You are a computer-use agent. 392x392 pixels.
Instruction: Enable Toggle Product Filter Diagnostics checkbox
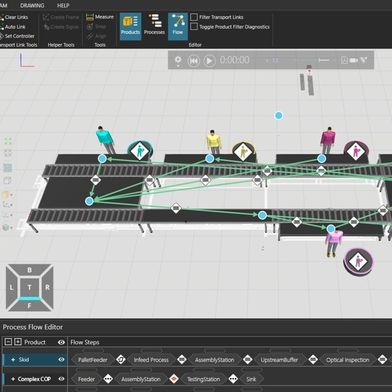point(194,27)
